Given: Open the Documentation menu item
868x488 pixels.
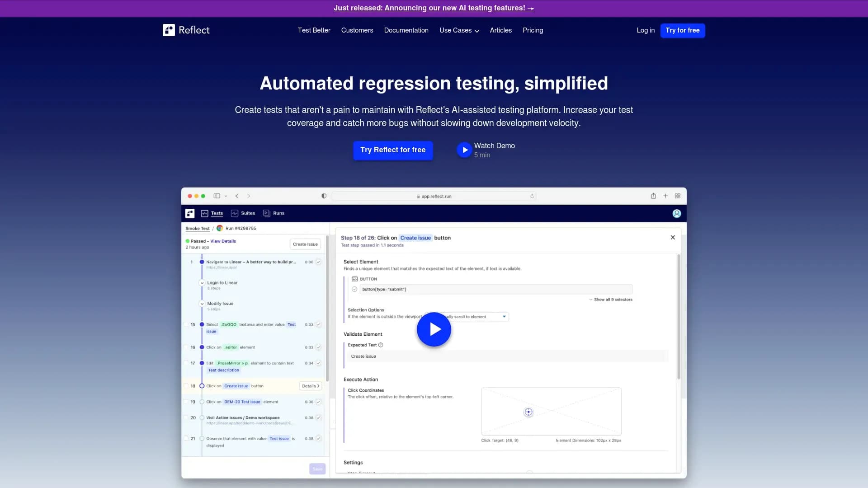Looking at the screenshot, I should click(x=406, y=30).
